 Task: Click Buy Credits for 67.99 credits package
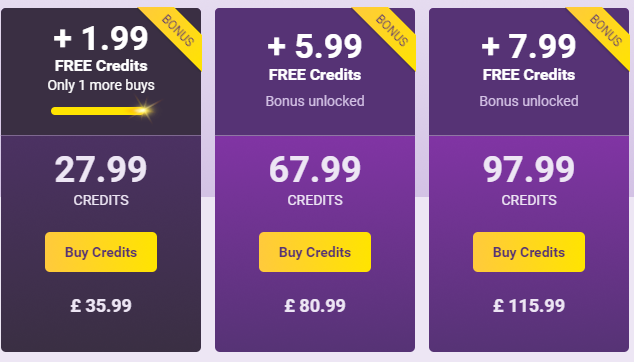tap(315, 252)
